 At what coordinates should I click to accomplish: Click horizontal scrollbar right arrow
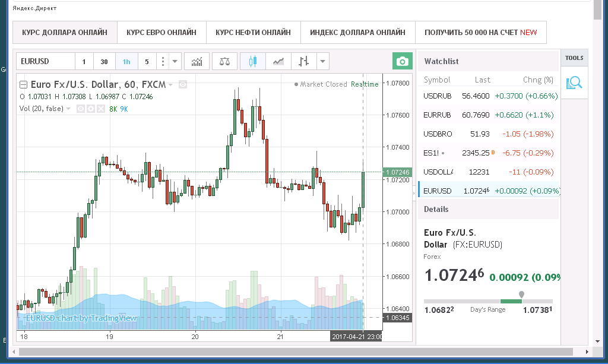[587, 352]
